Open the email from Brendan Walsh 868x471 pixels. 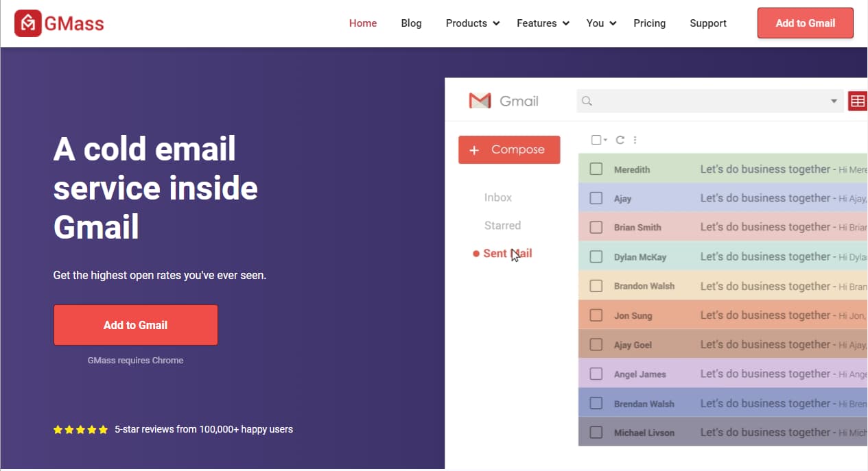point(723,403)
